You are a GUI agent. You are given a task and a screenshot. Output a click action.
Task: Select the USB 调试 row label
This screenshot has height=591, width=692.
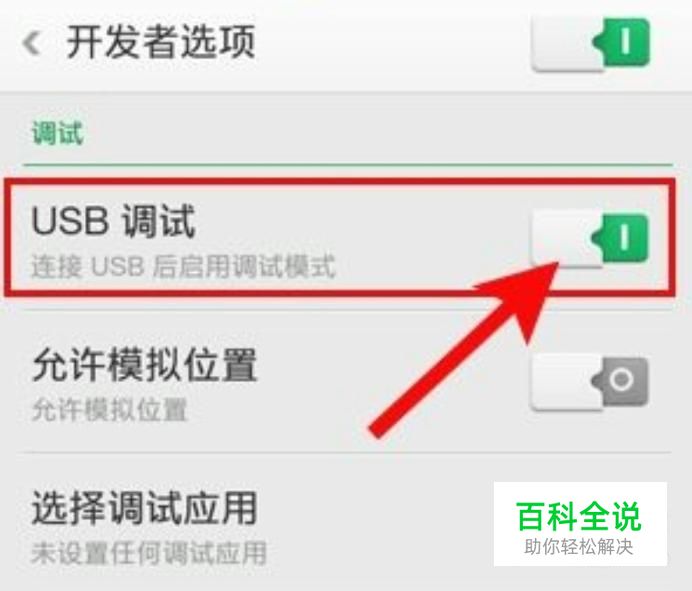coord(113,221)
